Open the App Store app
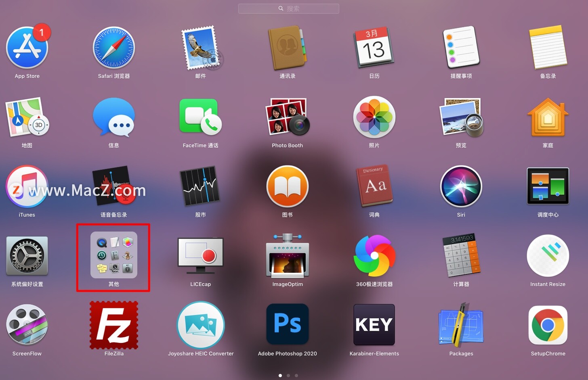The width and height of the screenshot is (588, 380). point(27,48)
